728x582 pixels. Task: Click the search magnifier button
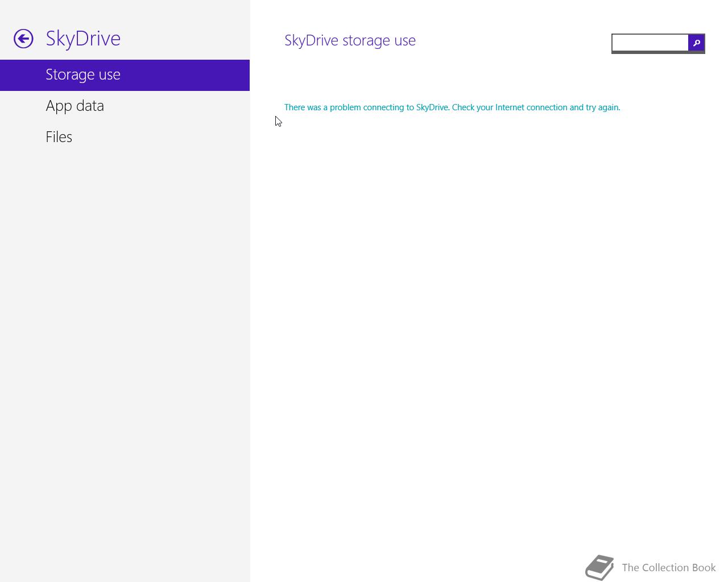pyautogui.click(x=696, y=43)
